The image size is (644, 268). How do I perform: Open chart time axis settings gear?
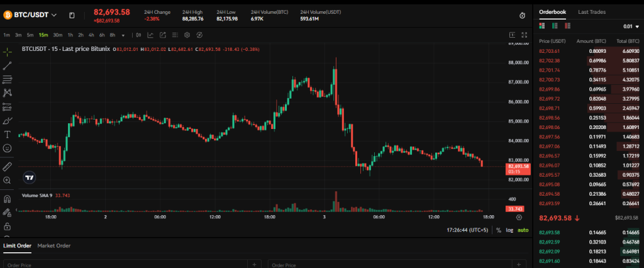[x=519, y=217]
